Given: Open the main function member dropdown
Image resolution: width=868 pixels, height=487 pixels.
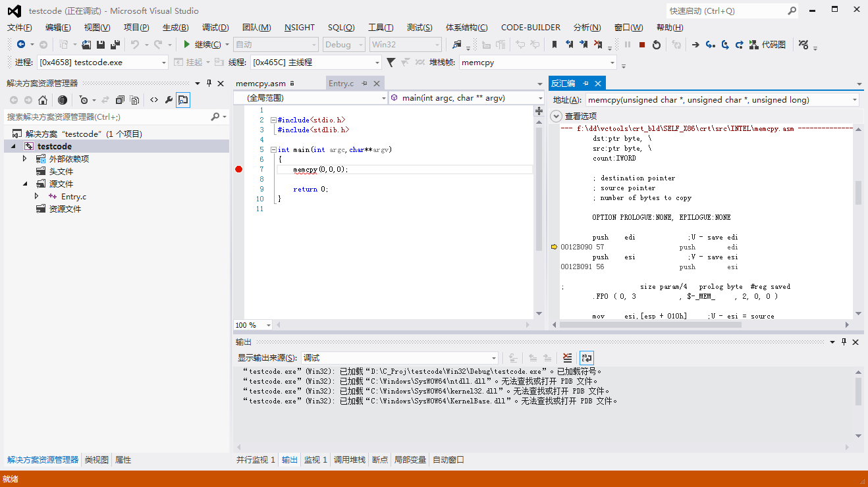Looking at the screenshot, I should (466, 98).
